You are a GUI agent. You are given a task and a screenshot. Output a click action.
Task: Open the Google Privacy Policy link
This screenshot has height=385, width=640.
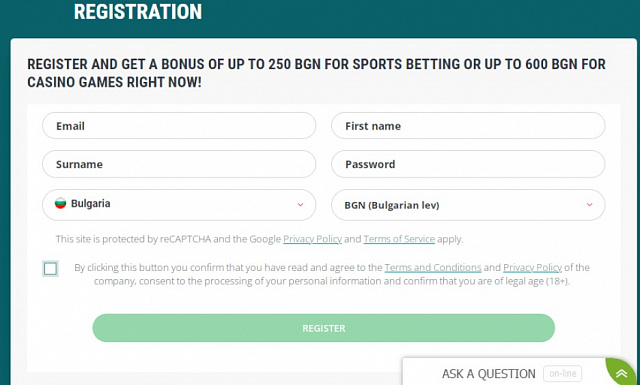point(312,239)
